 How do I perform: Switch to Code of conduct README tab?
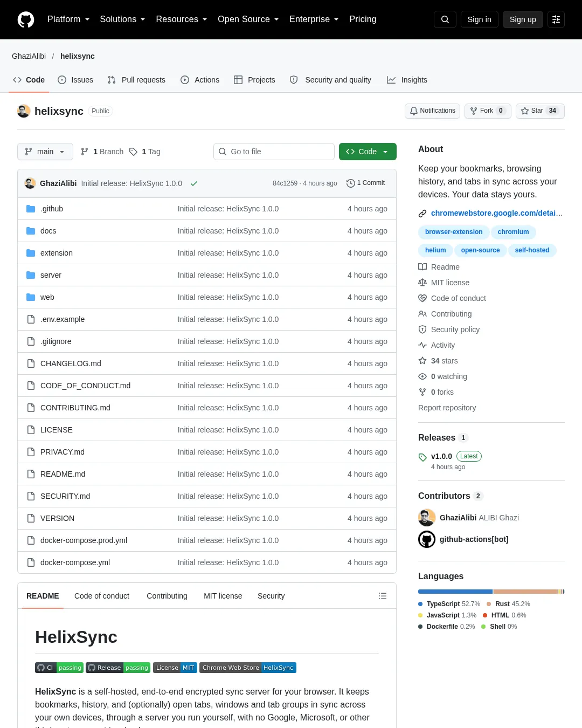[x=102, y=596]
